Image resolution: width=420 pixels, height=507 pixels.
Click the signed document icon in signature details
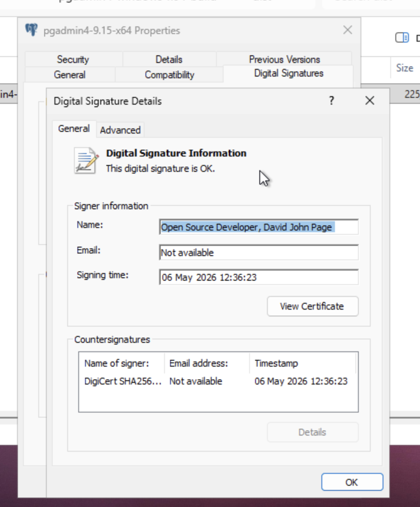coord(86,161)
